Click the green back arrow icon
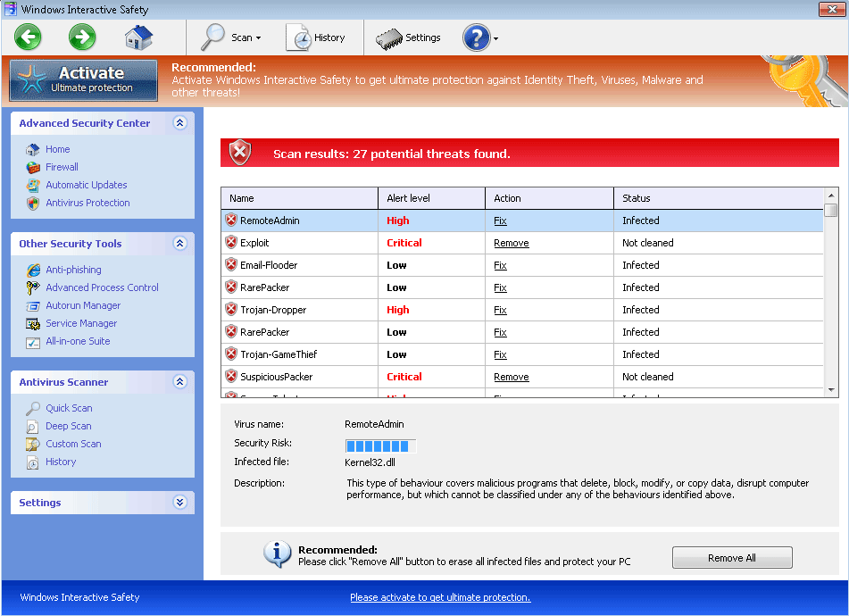 coord(28,37)
